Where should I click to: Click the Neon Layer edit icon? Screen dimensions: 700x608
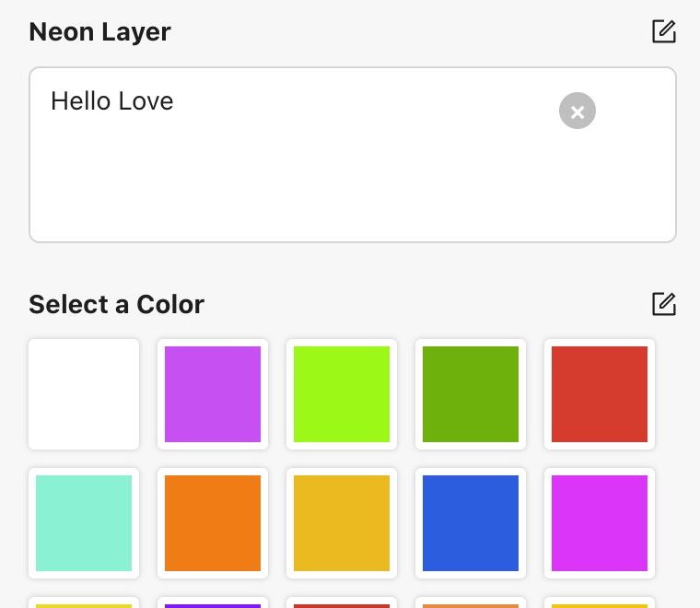pyautogui.click(x=664, y=31)
